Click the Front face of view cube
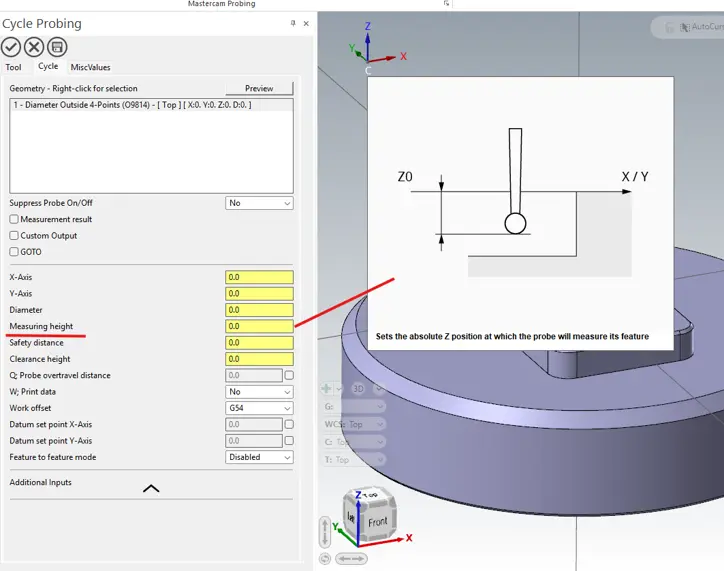724x571 pixels. tap(377, 522)
